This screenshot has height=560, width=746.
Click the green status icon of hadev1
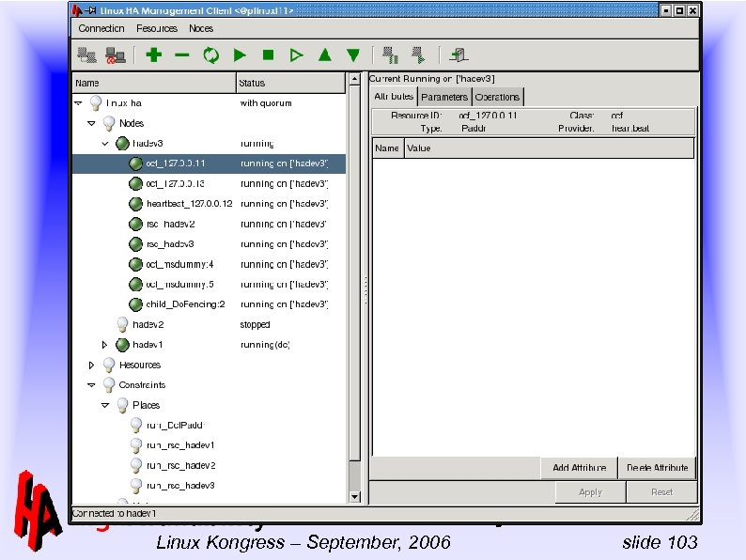tap(122, 345)
